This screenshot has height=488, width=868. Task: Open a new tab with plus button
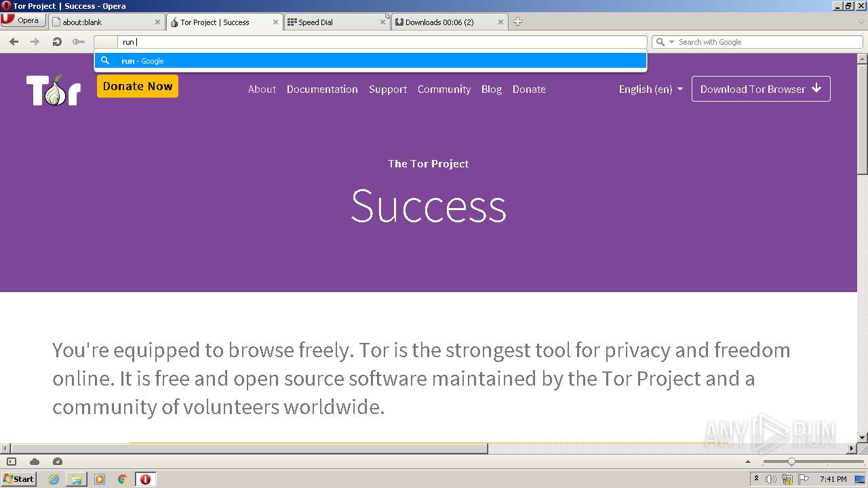point(517,22)
